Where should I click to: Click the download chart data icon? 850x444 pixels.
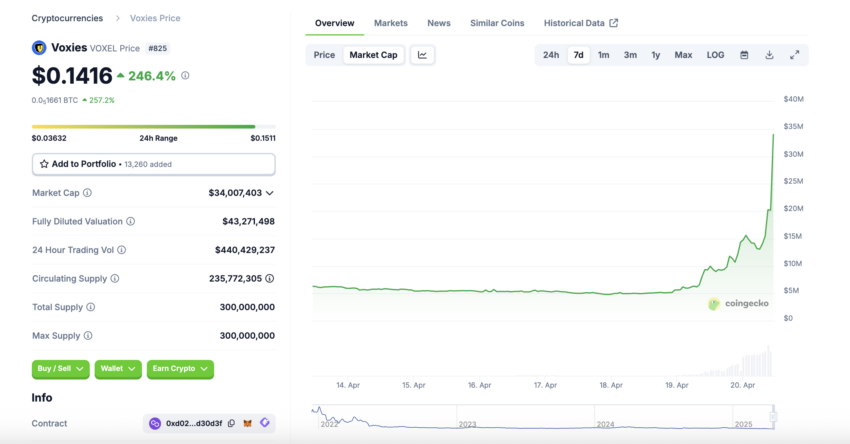click(x=769, y=55)
